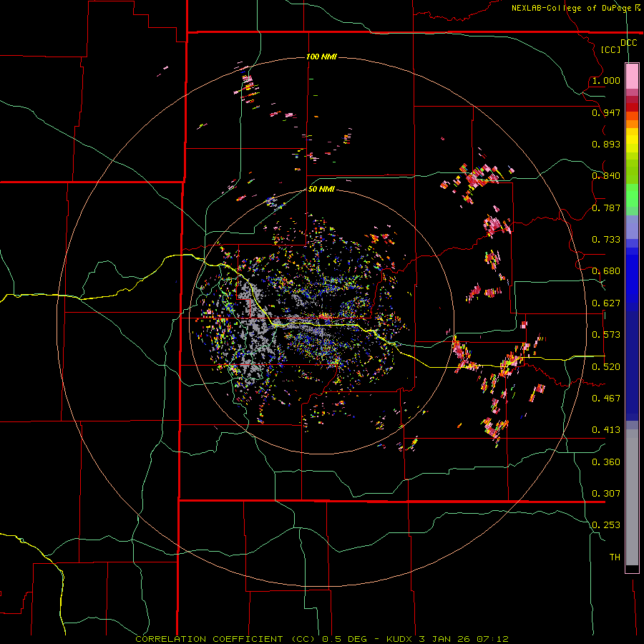Screen dimensions: 644x644
Task: Click the bright green segment of the color bar
Action: [632, 195]
